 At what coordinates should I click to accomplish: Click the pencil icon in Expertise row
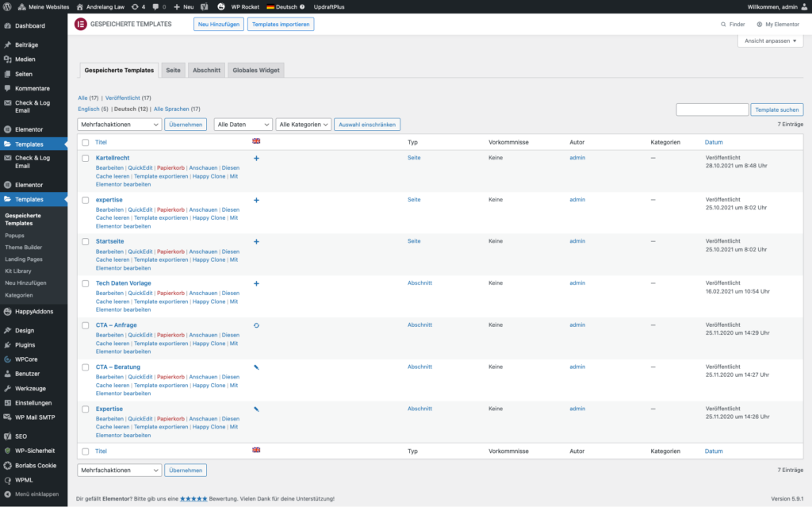point(256,409)
